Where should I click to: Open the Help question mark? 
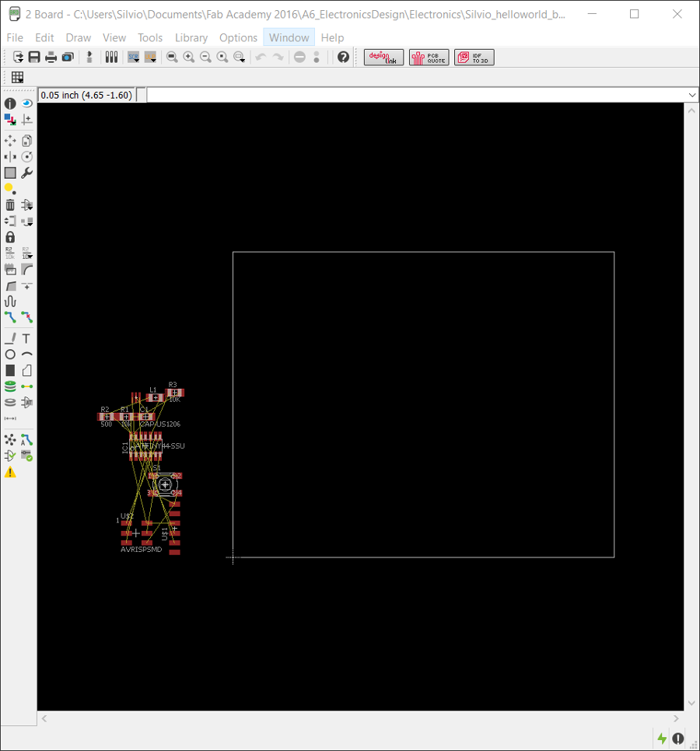click(343, 58)
